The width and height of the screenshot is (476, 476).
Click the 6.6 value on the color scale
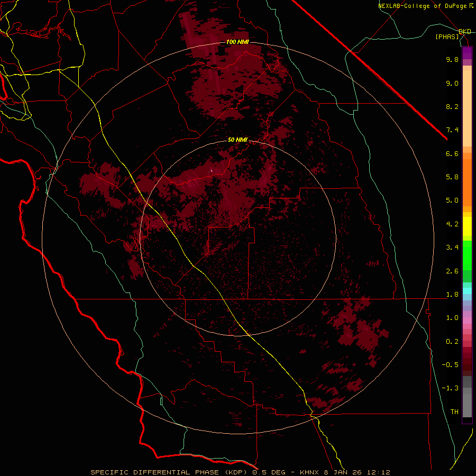[452, 153]
